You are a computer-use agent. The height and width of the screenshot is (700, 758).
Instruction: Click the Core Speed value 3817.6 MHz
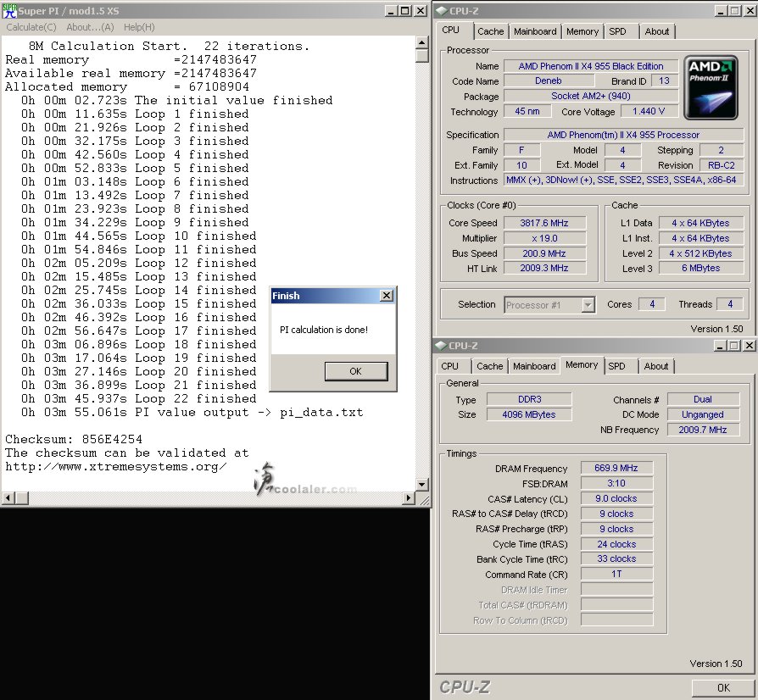[x=544, y=223]
